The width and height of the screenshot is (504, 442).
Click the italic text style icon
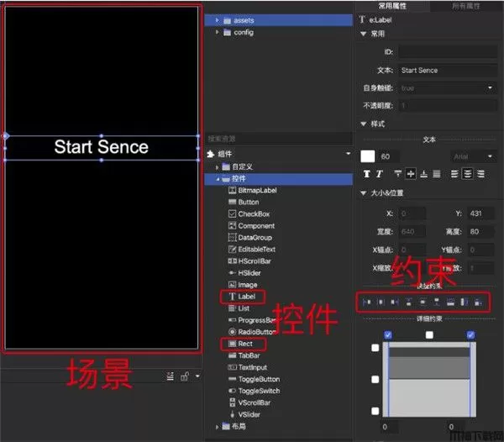pyautogui.click(x=379, y=174)
